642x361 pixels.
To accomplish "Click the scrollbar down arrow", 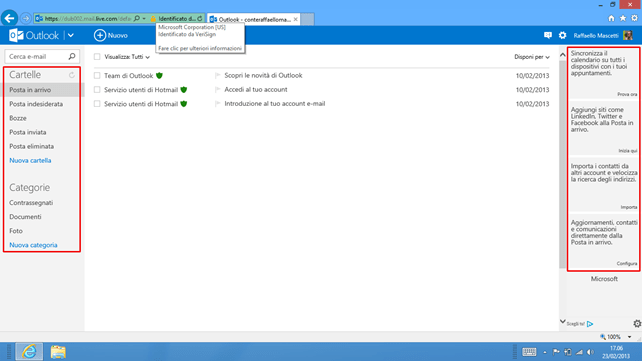I will pos(563,322).
